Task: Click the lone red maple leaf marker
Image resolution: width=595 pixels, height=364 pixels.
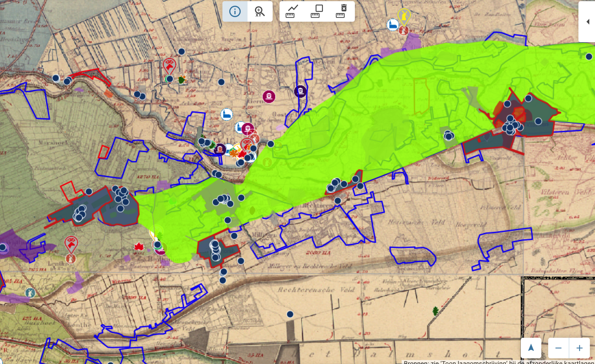Action: click(139, 246)
